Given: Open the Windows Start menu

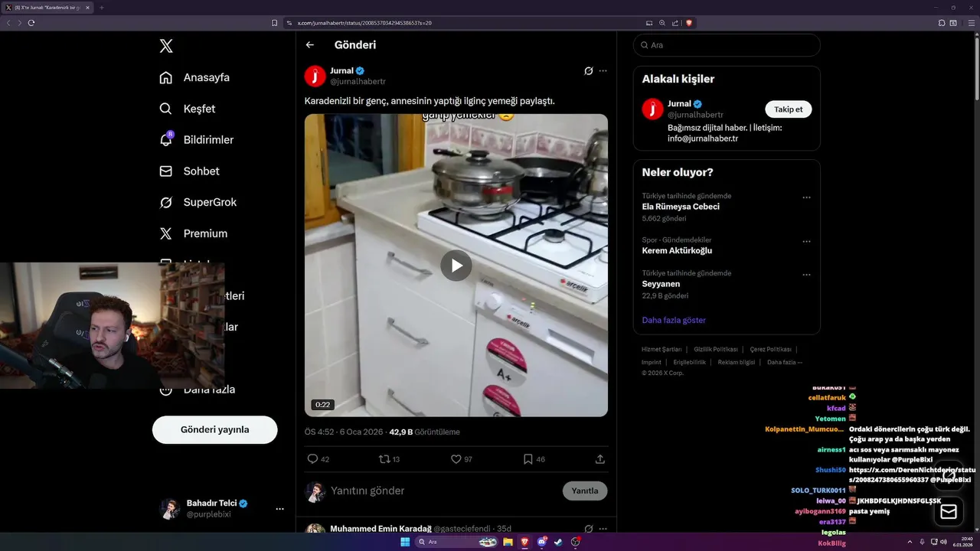Looking at the screenshot, I should [x=405, y=542].
